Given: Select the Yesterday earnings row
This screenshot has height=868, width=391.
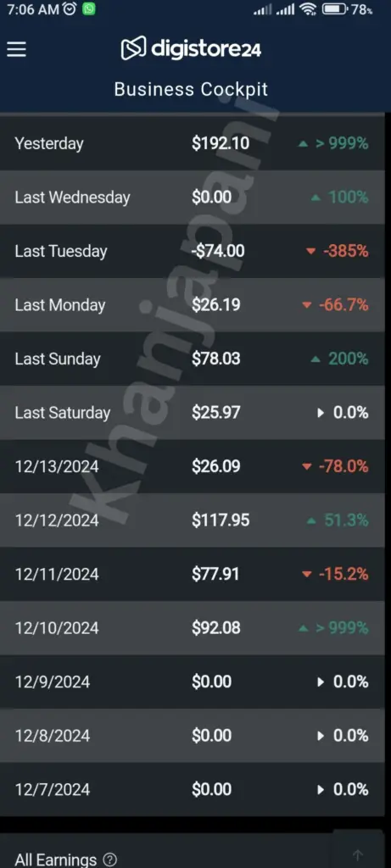Looking at the screenshot, I should click(193, 143).
